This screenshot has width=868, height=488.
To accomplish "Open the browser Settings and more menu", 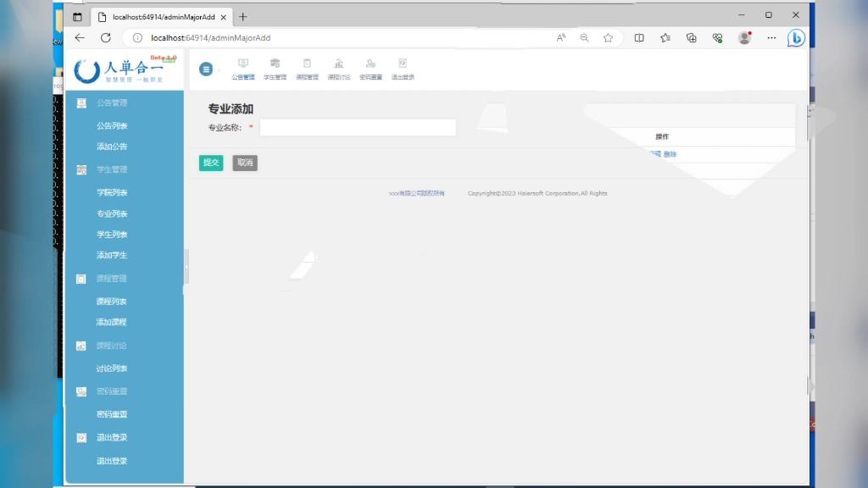I will point(771,37).
